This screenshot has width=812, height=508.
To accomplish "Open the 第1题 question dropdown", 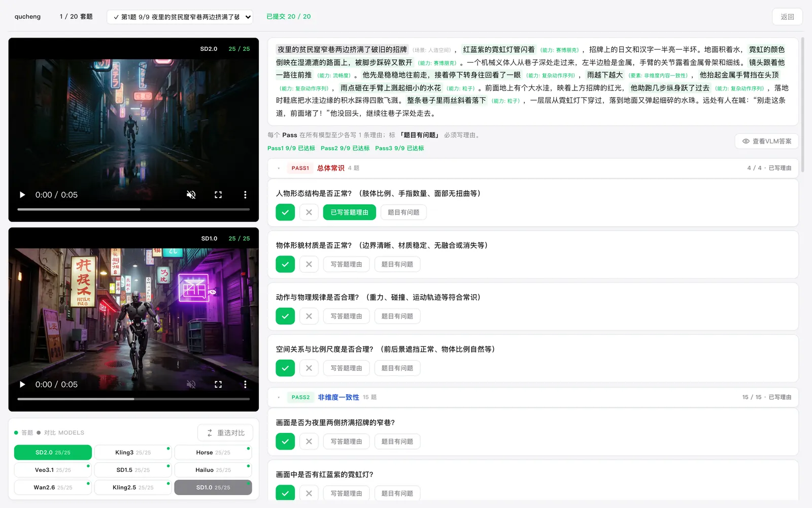I will tap(180, 17).
